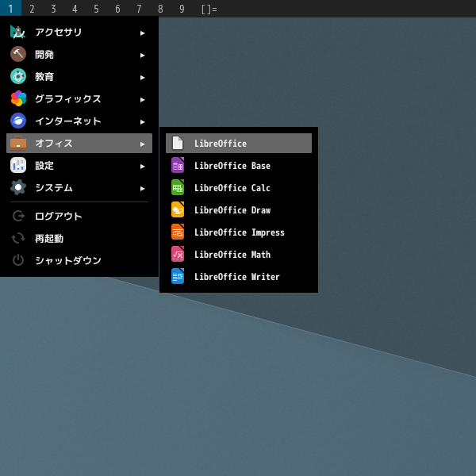Click the blue LibreOffice Writer icon
This screenshot has height=476, width=476.
[178, 276]
